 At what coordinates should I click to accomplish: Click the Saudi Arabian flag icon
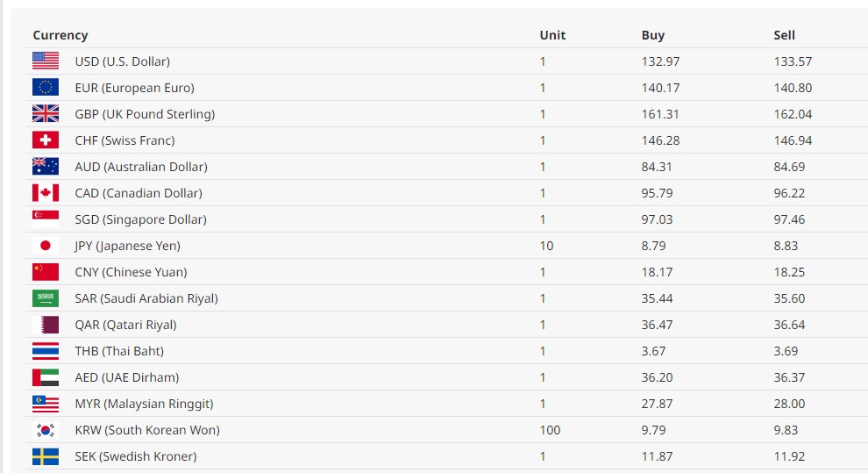pyautogui.click(x=46, y=298)
